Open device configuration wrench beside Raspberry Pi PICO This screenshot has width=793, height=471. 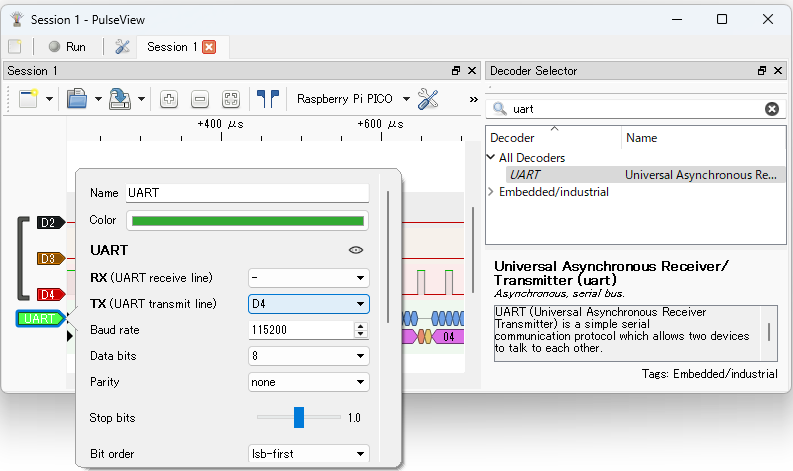pyautogui.click(x=428, y=99)
